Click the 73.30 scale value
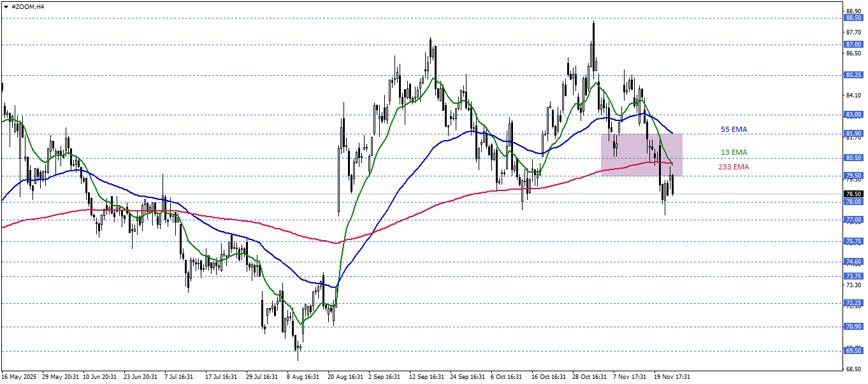Screen dimensions: 868x384 [854, 285]
